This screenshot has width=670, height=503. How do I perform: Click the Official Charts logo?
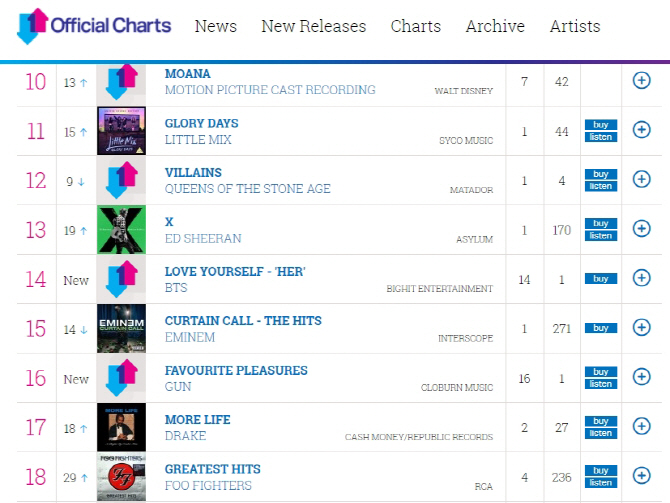pyautogui.click(x=94, y=26)
